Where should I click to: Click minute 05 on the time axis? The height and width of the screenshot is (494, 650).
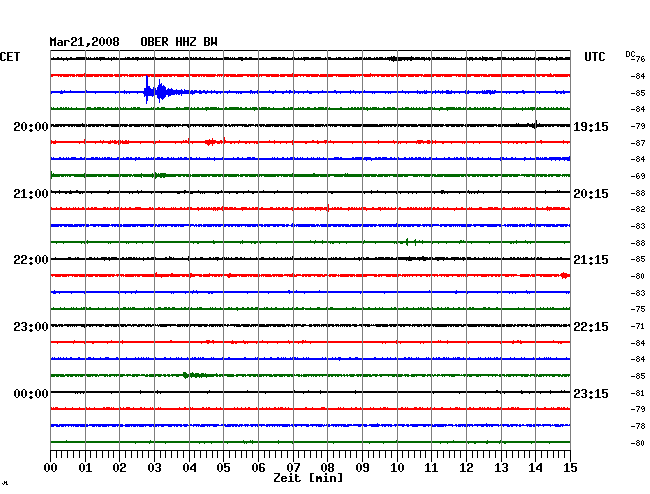click(x=223, y=468)
